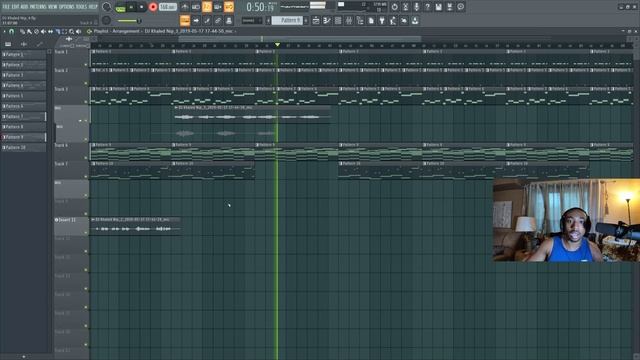Open the playlist options menu arrow
Image resolution: width=640 pixels, height=360 pixels.
point(4,31)
